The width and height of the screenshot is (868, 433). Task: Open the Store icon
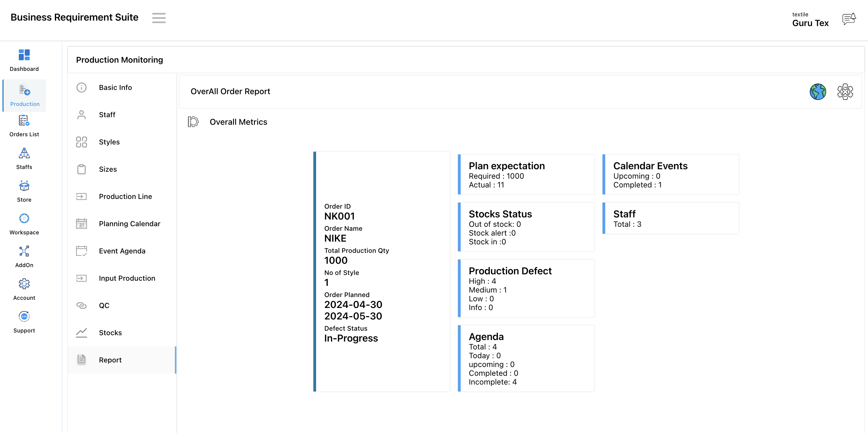[24, 186]
